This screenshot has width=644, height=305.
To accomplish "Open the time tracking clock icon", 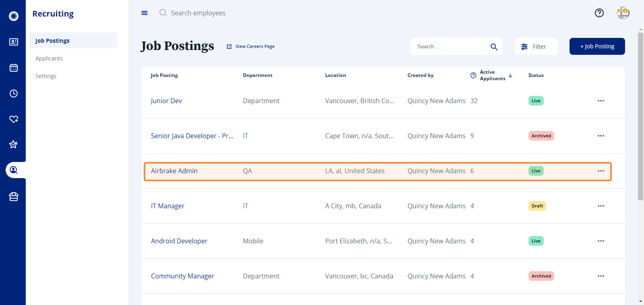I will tap(13, 93).
